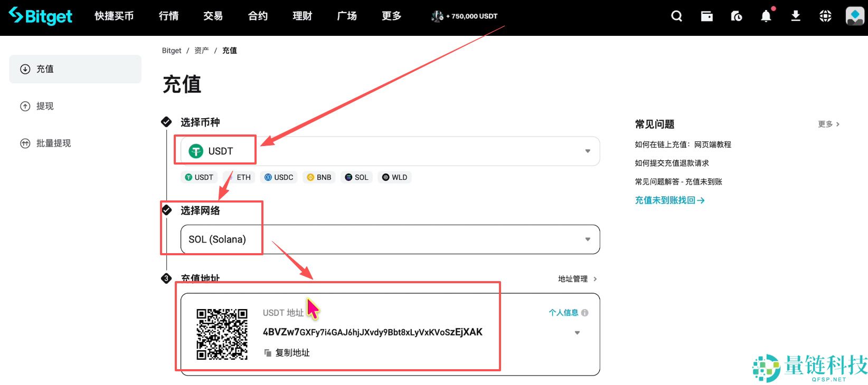Choose the SOL quick-select chip

(x=356, y=177)
